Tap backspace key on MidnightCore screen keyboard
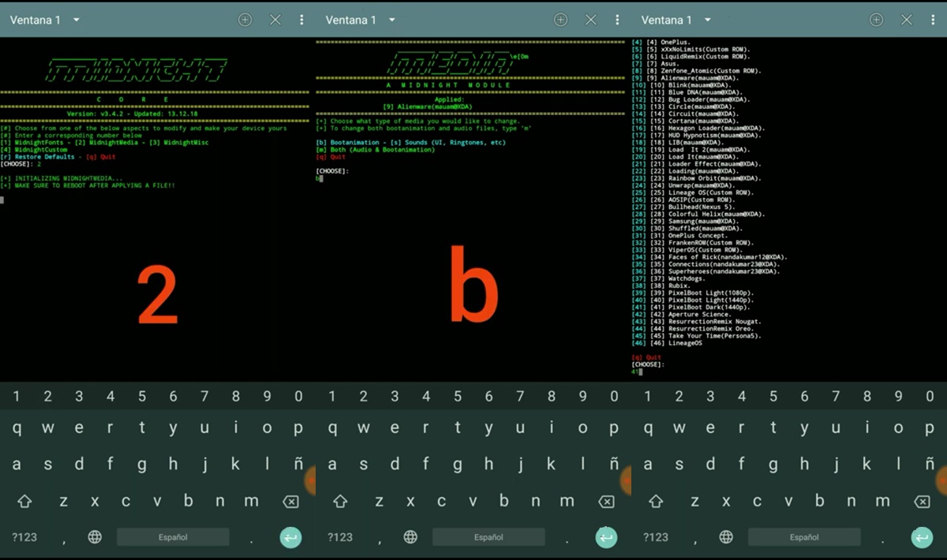 (290, 502)
